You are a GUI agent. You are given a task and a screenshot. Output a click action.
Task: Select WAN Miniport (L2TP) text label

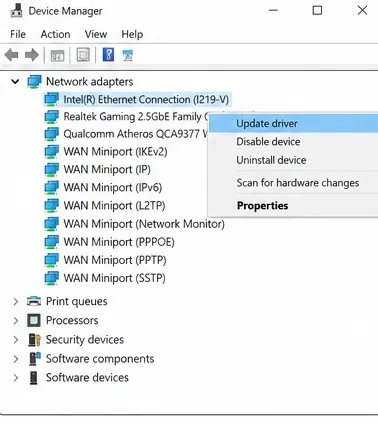[x=114, y=206]
